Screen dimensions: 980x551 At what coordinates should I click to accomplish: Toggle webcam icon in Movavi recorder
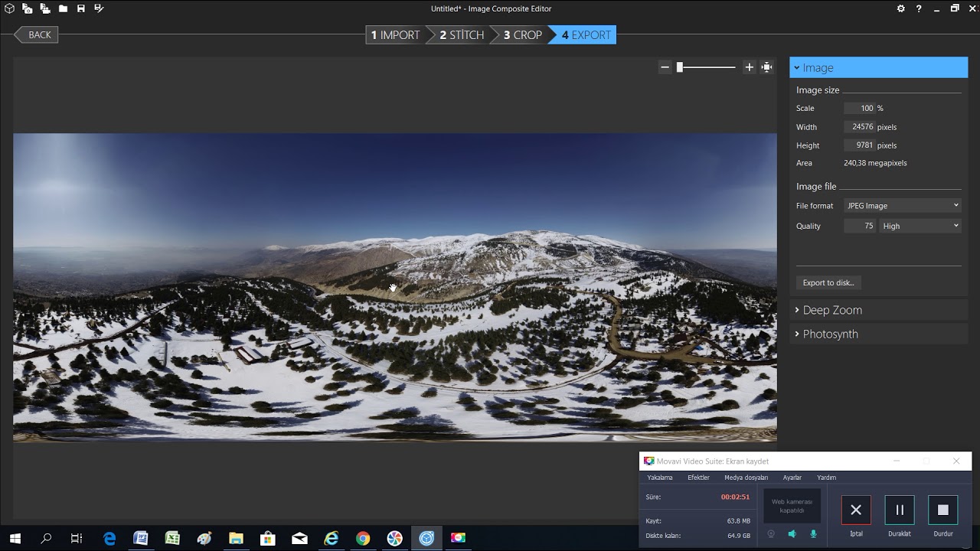(771, 534)
